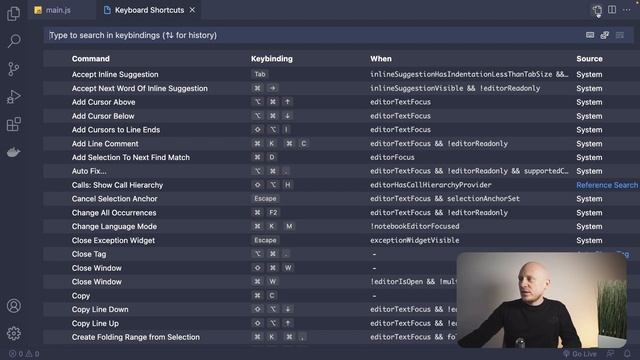Toggle Record Keys in search bar
Viewport: 640px width, 360px height.
[x=590, y=35]
